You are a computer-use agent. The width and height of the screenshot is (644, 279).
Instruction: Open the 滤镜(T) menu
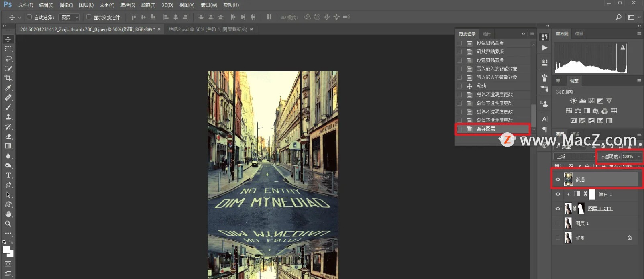(148, 5)
